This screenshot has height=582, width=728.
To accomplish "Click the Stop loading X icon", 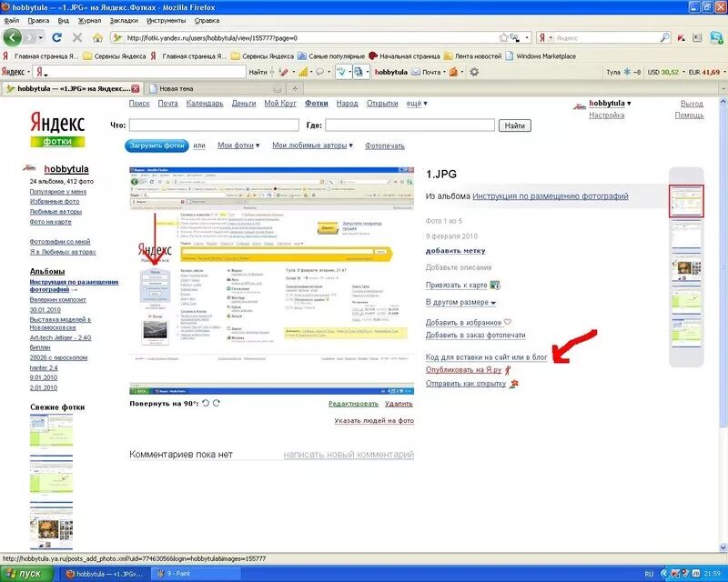I will coord(77,37).
